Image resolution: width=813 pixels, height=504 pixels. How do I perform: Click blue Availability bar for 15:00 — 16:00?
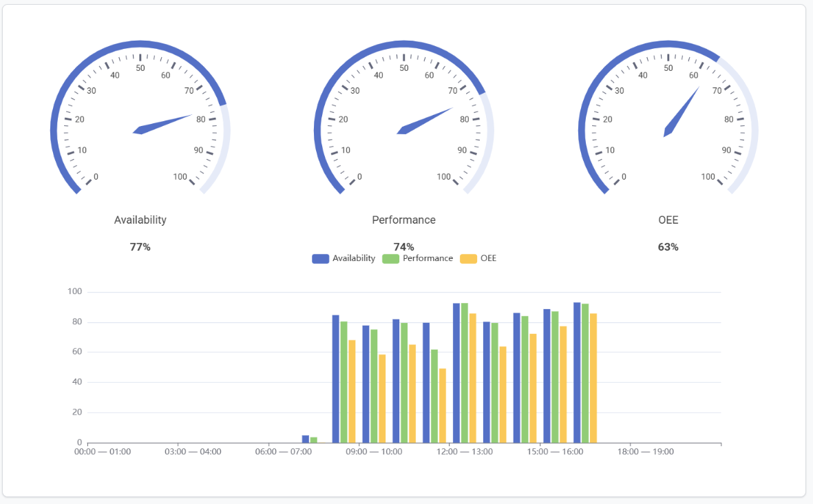tap(547, 376)
